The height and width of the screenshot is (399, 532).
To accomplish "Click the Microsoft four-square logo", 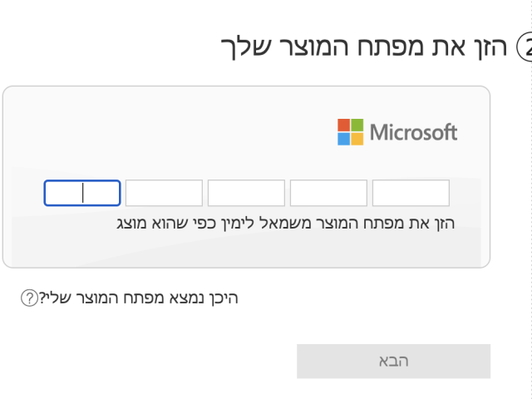I will point(350,132).
